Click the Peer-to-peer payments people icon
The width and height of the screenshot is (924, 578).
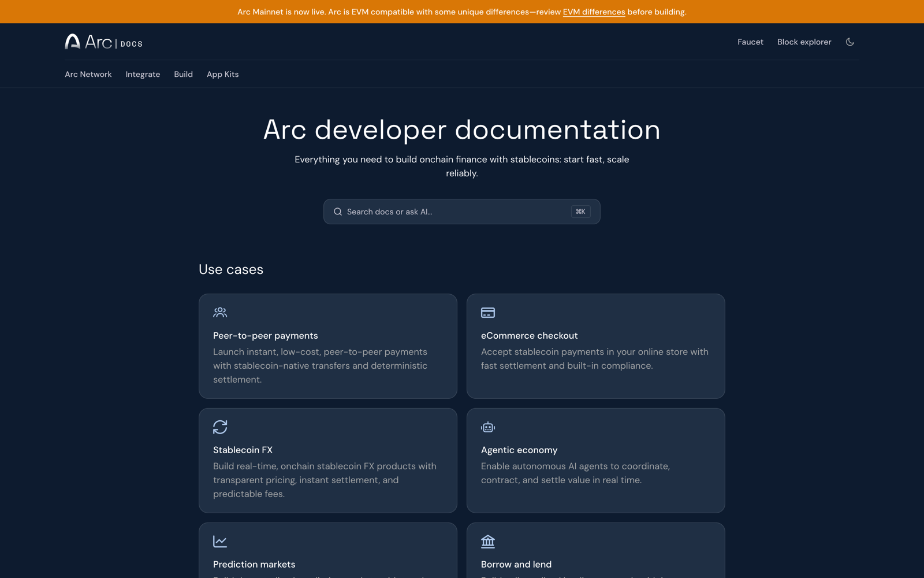point(220,313)
